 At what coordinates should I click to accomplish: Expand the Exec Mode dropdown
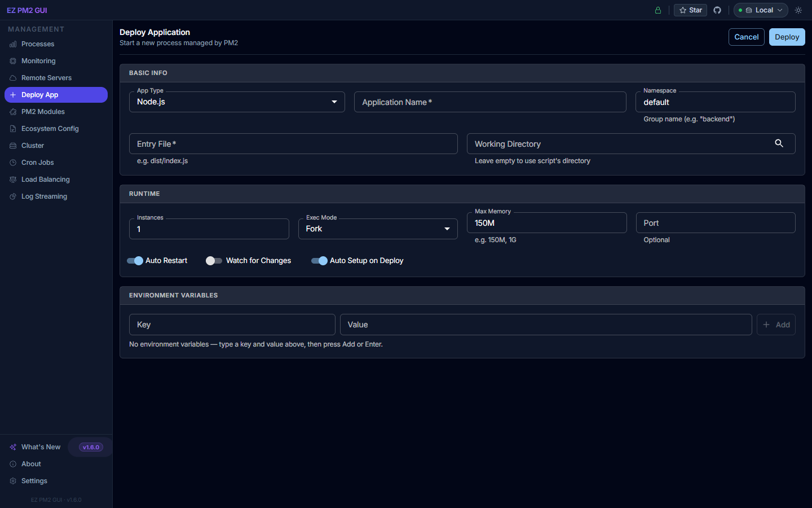[378, 229]
